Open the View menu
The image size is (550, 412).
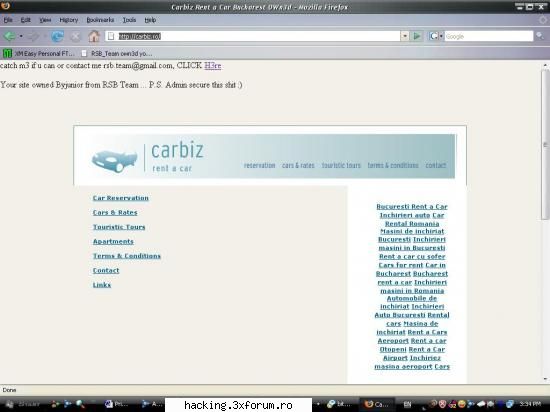(x=45, y=20)
